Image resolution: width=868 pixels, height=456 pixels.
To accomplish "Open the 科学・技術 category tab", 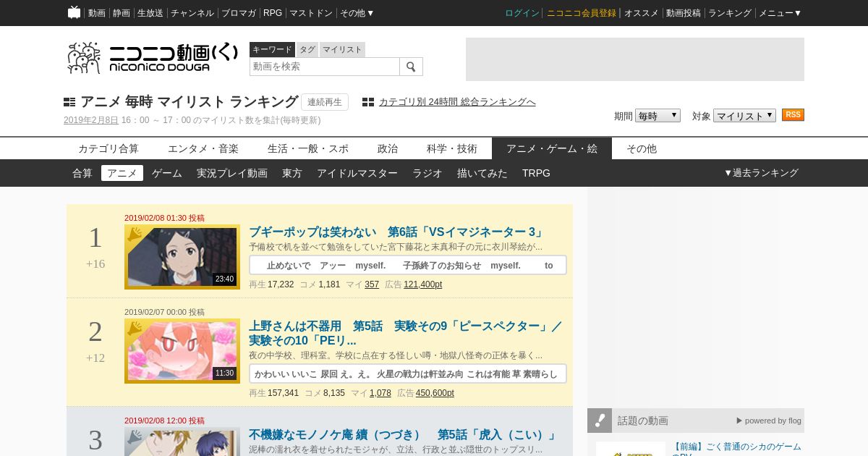I will pos(452,148).
